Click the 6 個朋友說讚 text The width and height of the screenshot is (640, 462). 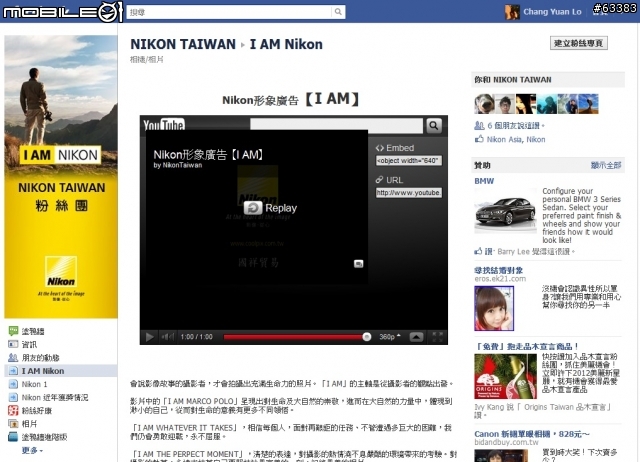pyautogui.click(x=514, y=126)
